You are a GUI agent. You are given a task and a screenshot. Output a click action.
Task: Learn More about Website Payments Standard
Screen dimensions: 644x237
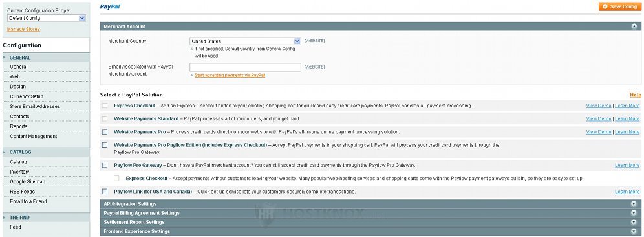click(x=627, y=119)
